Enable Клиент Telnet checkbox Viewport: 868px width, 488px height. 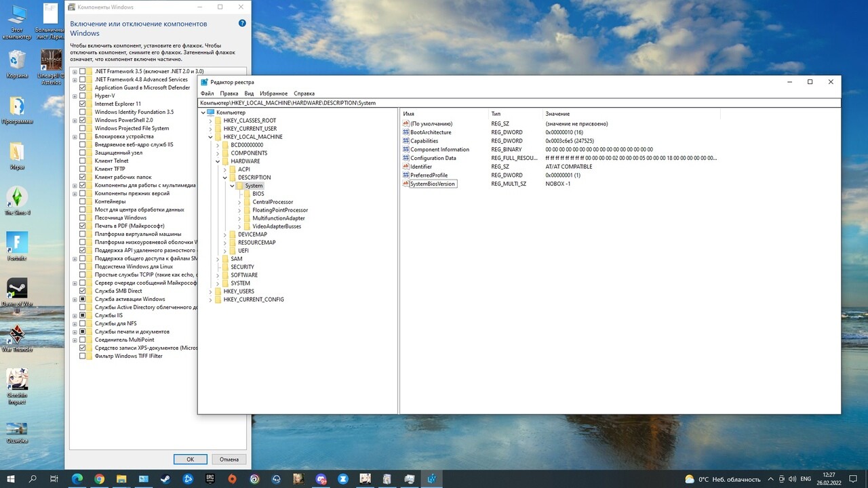(83, 161)
